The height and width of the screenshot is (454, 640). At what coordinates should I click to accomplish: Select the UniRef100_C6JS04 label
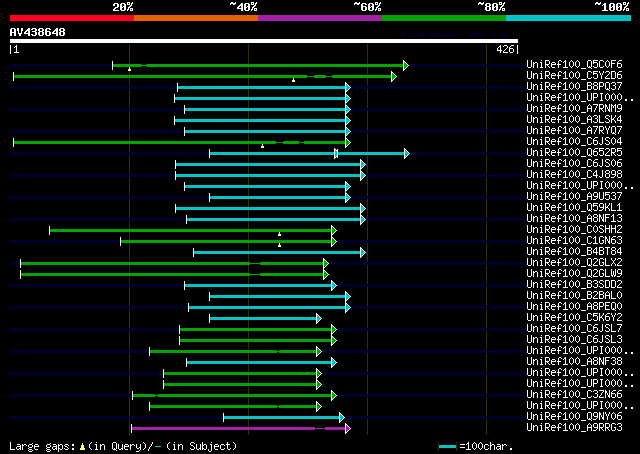[574, 142]
